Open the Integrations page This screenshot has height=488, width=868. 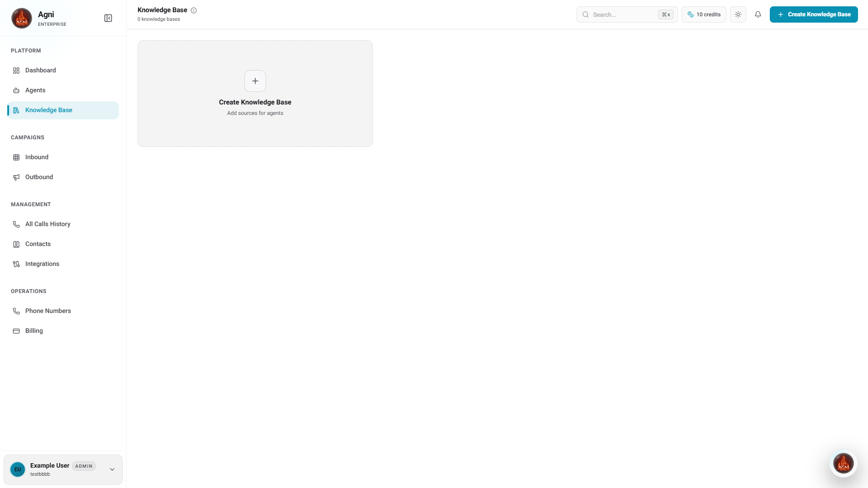(x=63, y=264)
